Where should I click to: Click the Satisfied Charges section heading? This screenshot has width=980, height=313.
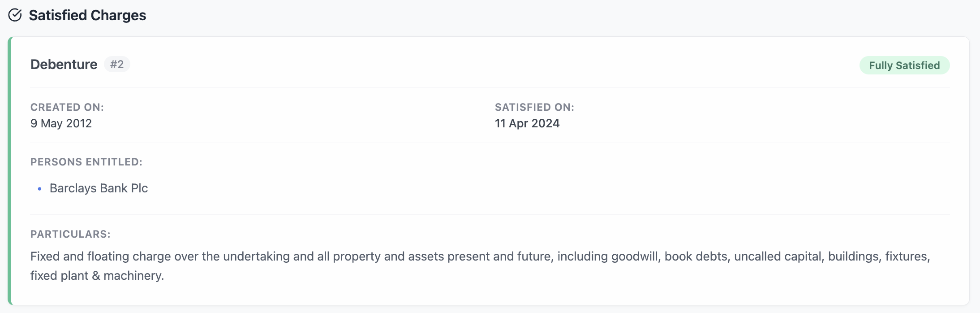tap(87, 15)
